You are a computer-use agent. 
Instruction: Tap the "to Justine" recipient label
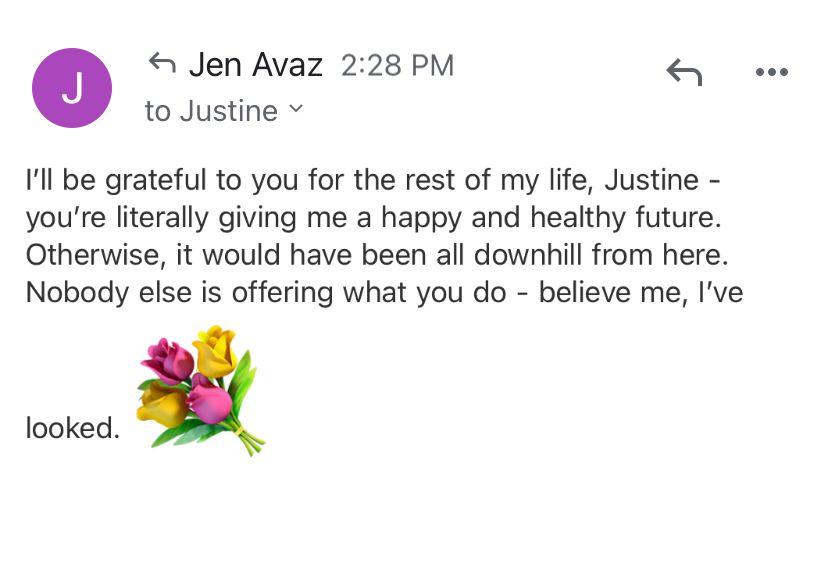pos(211,111)
